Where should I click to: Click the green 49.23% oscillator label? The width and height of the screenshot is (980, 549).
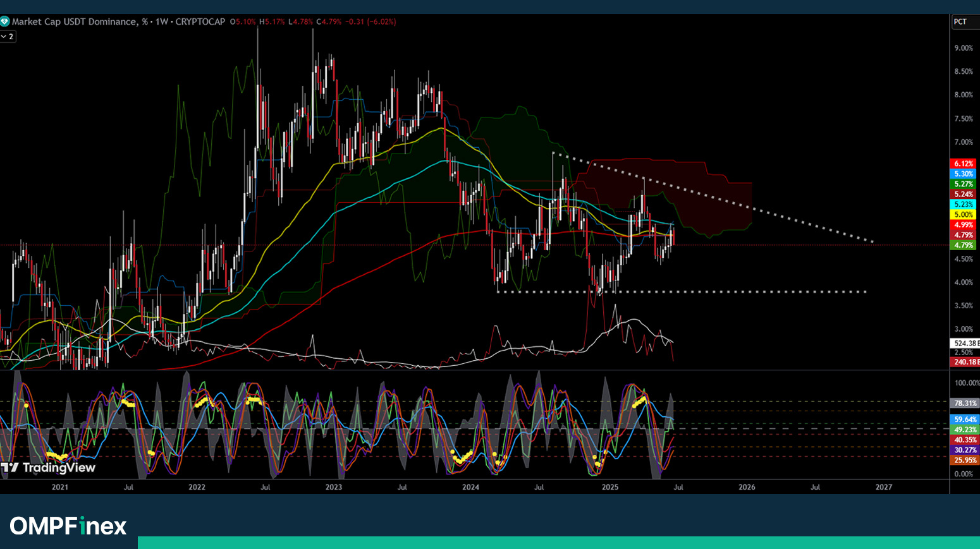[965, 430]
